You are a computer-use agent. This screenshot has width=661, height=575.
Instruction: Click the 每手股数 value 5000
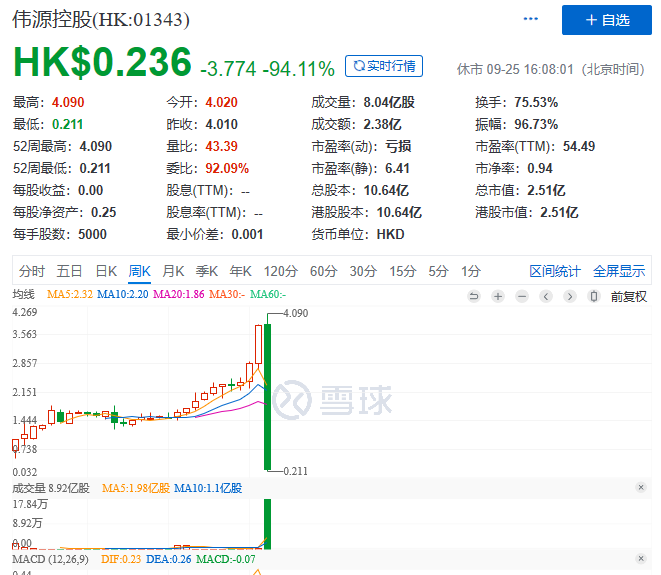click(92, 234)
